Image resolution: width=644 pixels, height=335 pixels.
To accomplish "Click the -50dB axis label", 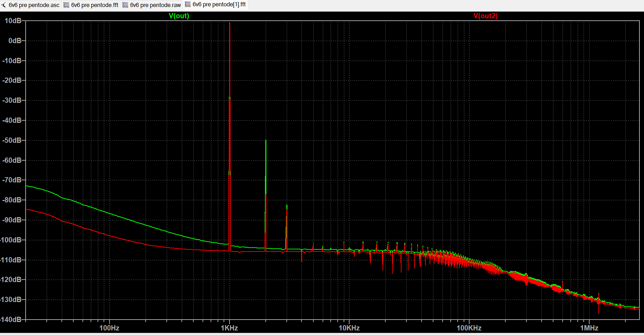I will click(x=12, y=140).
